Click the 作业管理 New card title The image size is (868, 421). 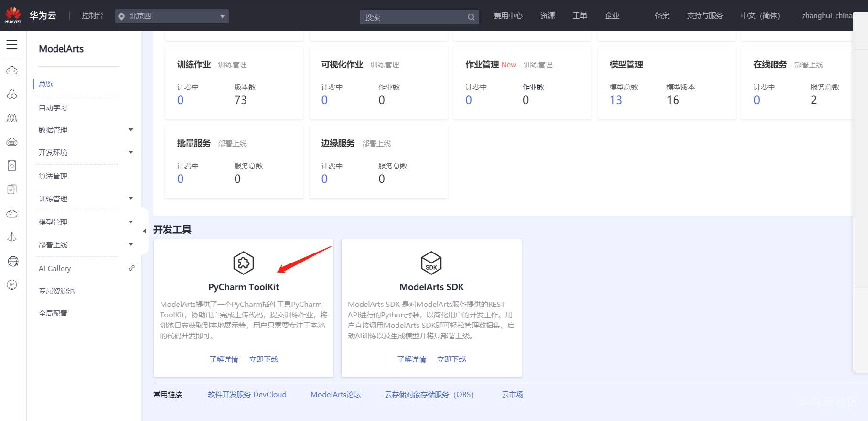pos(491,64)
